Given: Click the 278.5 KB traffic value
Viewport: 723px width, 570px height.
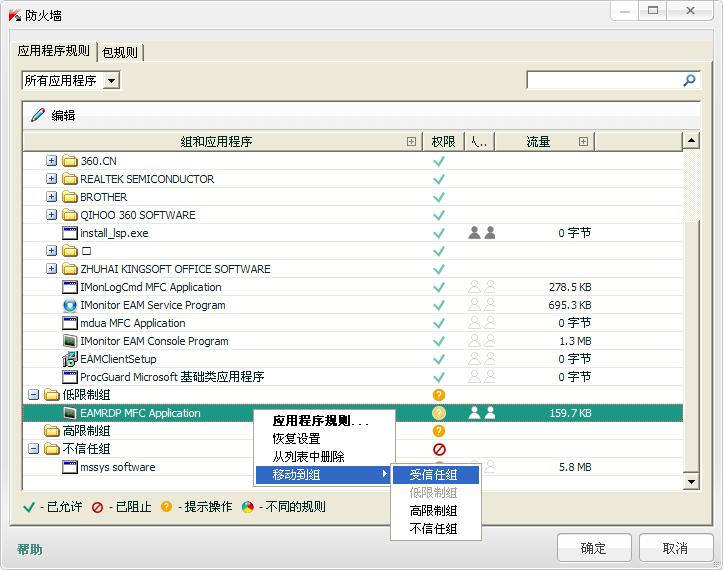Looking at the screenshot, I should pyautogui.click(x=570, y=287).
